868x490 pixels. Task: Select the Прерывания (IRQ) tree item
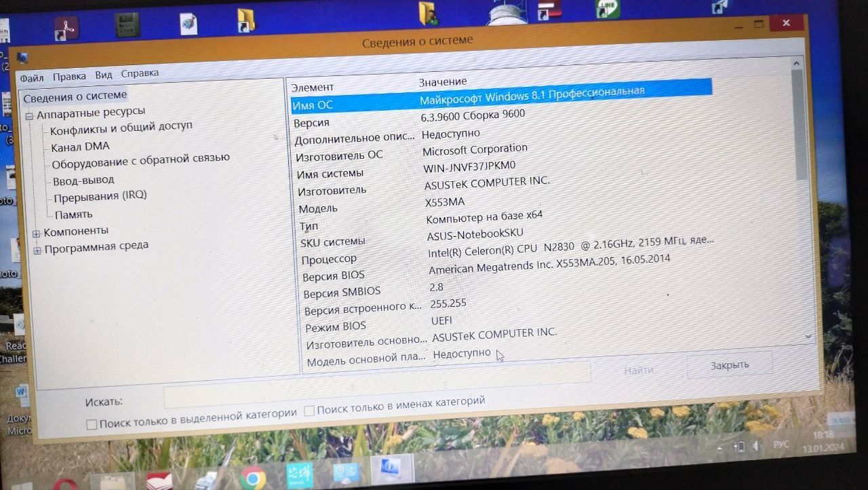100,197
